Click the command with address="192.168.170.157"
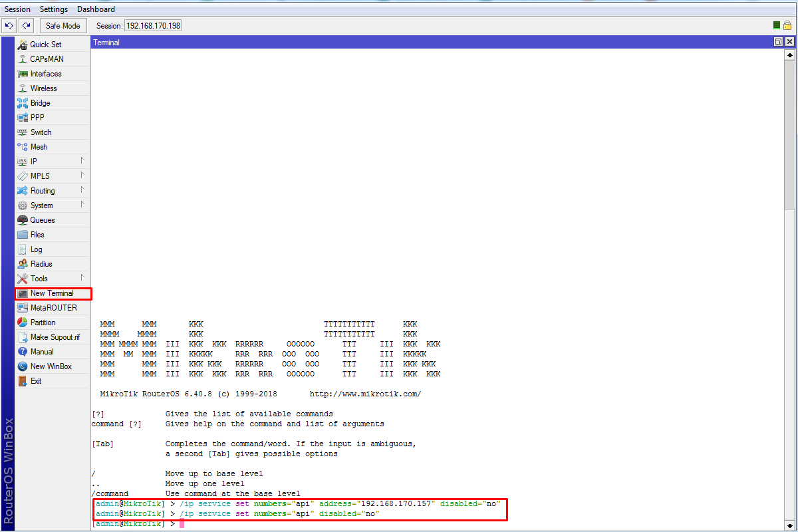798x532 pixels. point(340,504)
